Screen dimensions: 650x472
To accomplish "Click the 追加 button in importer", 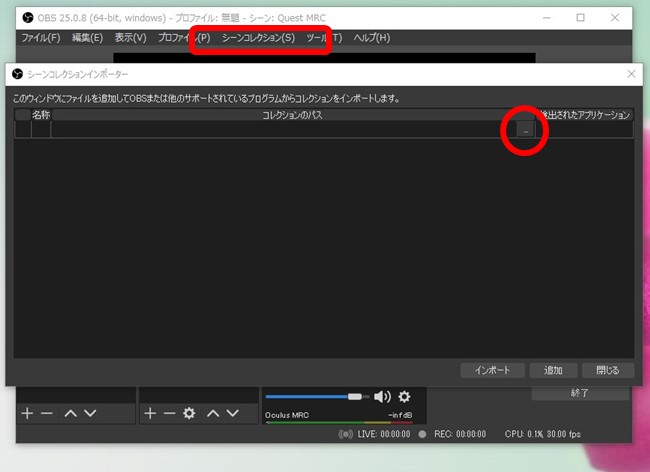I will click(x=553, y=370).
